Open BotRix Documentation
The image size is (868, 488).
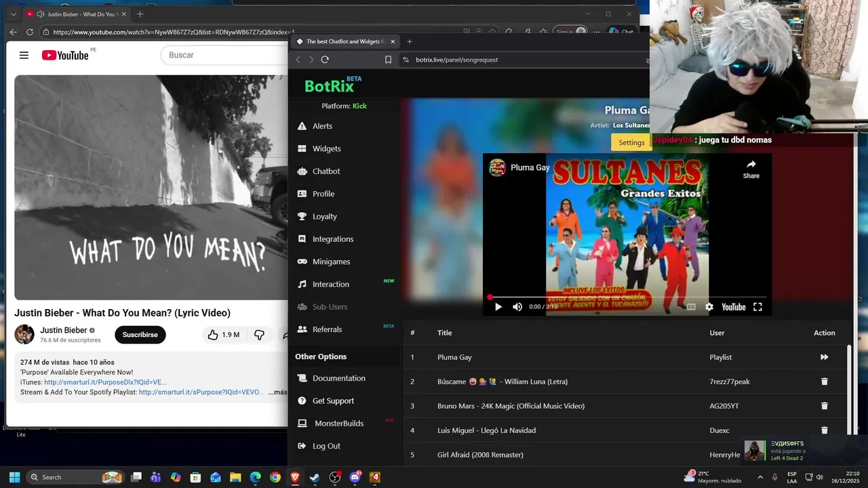coord(338,378)
